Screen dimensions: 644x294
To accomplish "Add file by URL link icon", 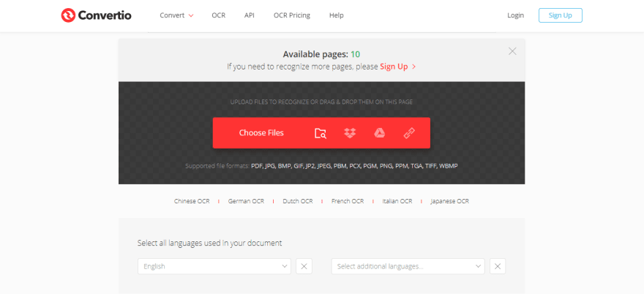I will point(409,133).
